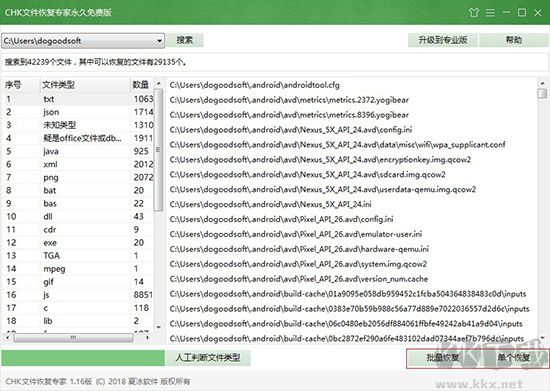Image resolution: width=550 pixels, height=391 pixels.
Task: Sort by the 文件类型 column header
Action: (85, 85)
